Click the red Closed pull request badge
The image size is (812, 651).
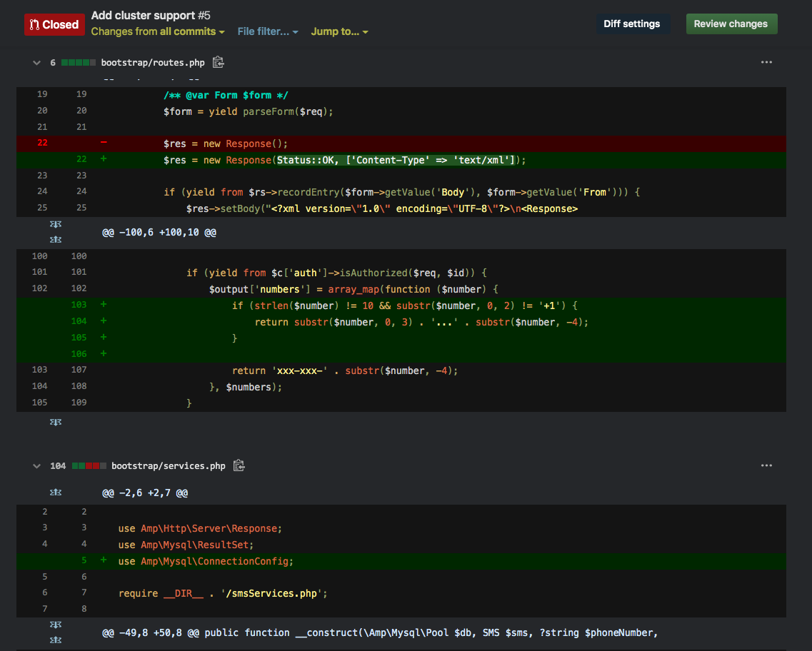[54, 24]
